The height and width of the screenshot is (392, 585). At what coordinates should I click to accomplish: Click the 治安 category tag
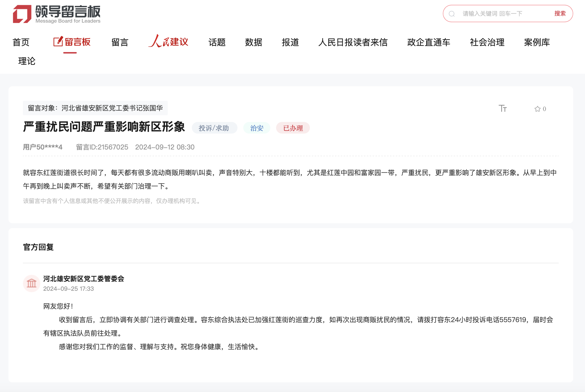point(256,128)
